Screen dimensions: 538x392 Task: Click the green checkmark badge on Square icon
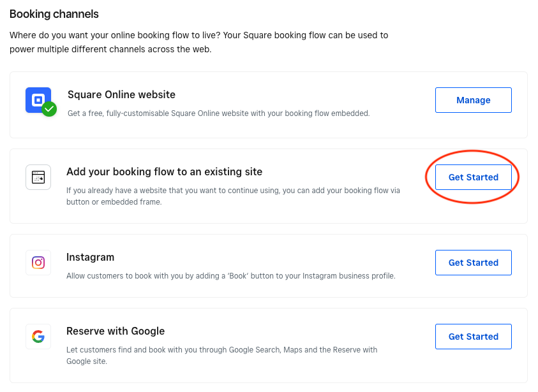(49, 109)
